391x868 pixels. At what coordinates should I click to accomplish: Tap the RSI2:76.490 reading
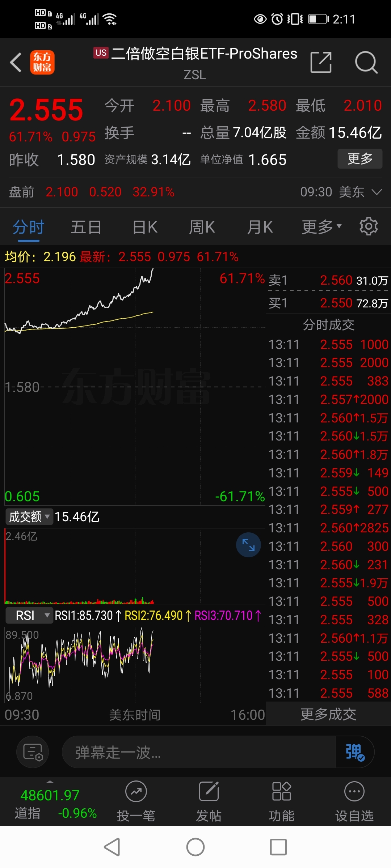pyautogui.click(x=158, y=615)
